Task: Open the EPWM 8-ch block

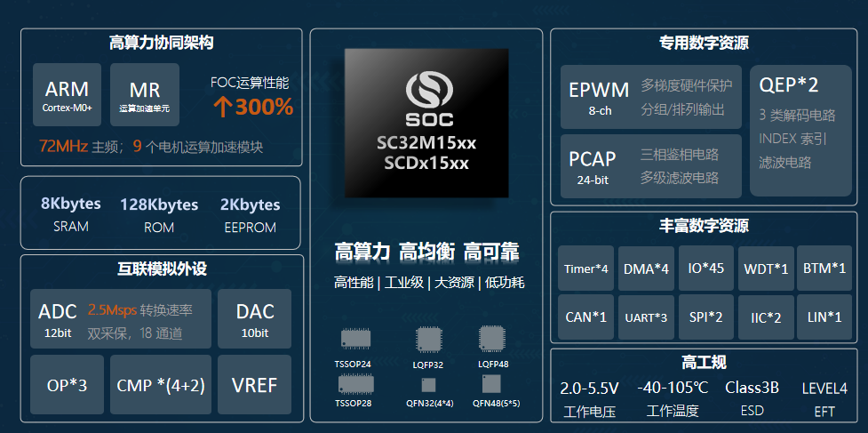Action: coord(650,97)
